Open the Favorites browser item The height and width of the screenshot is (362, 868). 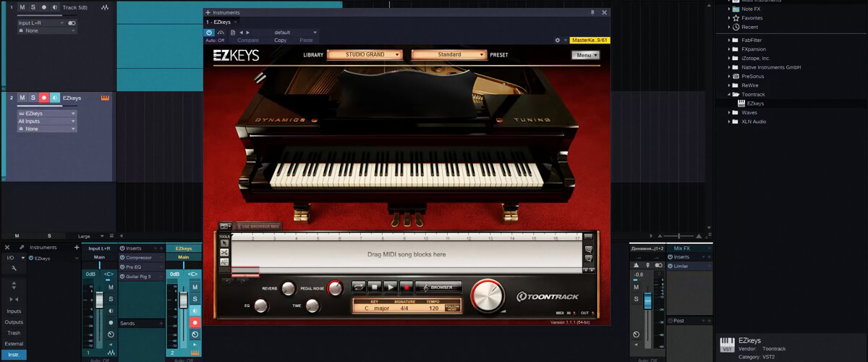[x=752, y=17]
